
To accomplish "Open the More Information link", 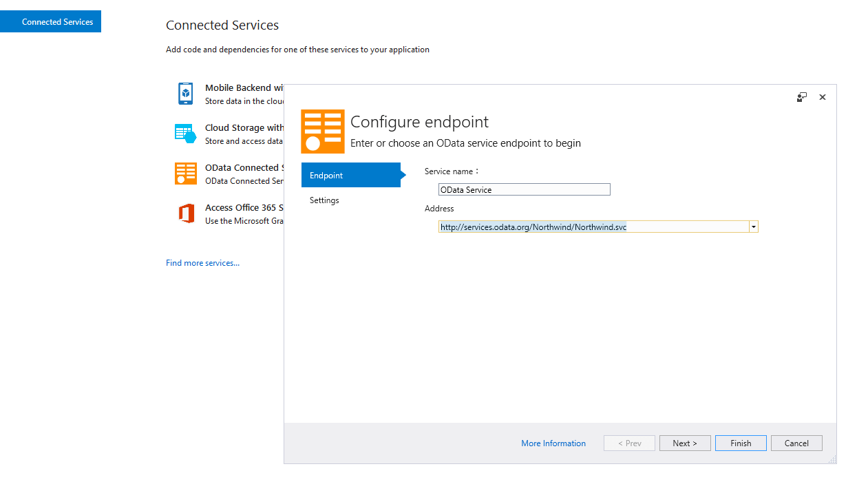I will [553, 443].
